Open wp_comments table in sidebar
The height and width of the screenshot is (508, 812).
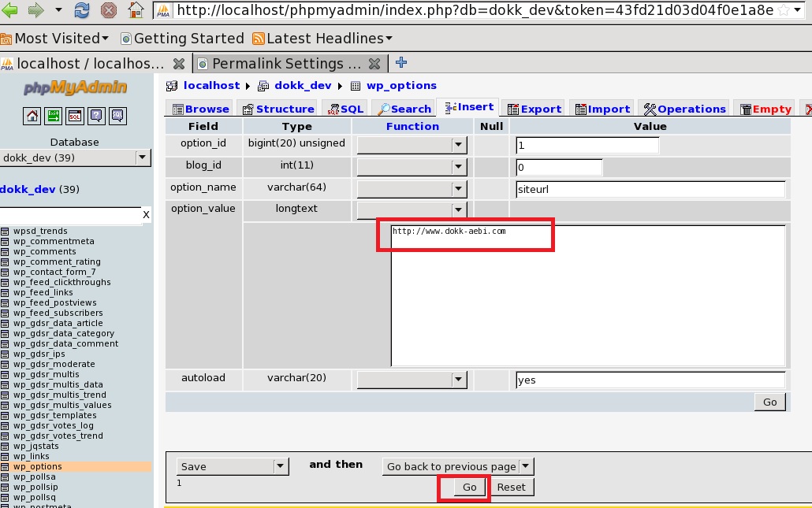[x=44, y=251]
